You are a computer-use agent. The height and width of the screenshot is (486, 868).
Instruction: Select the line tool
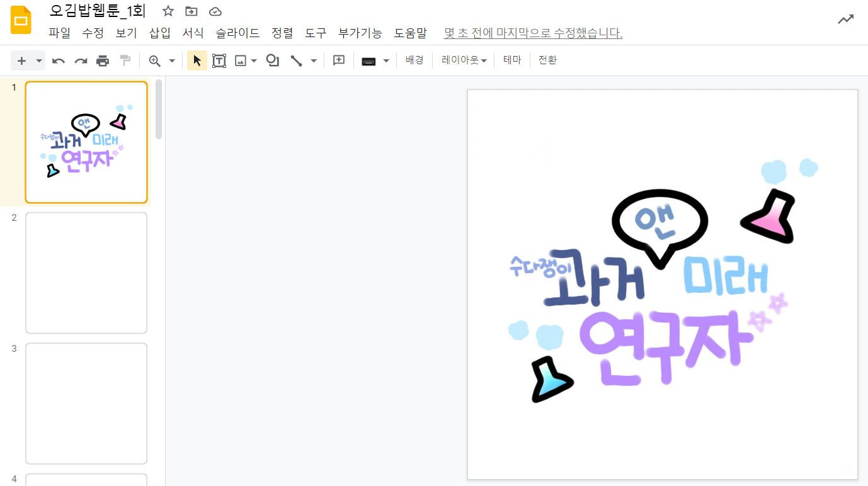click(x=295, y=60)
